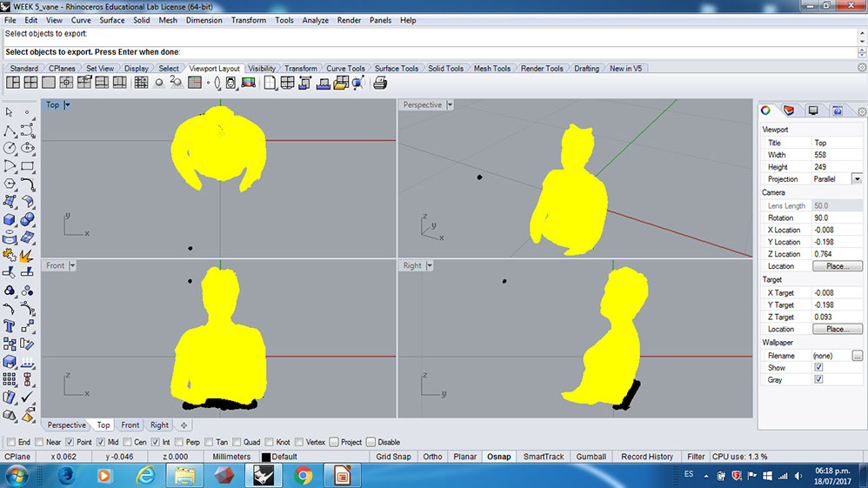Toggle the Wallpaper Gray checkbox

[x=818, y=379]
